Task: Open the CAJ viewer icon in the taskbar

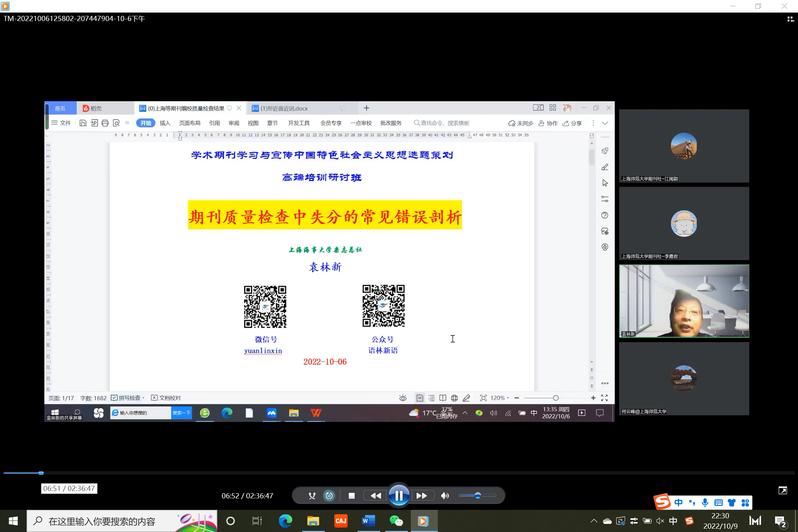Action: point(341,521)
